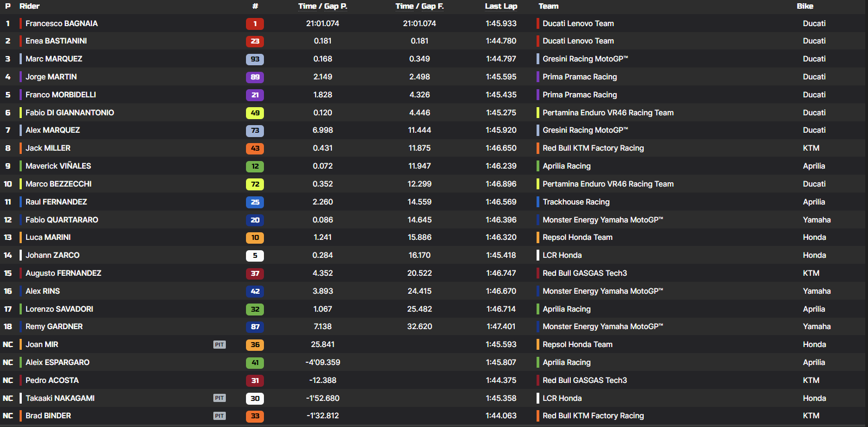Click the number 93 badge for Marc Marquez
Viewport: 868px width, 427px height.
tap(255, 59)
